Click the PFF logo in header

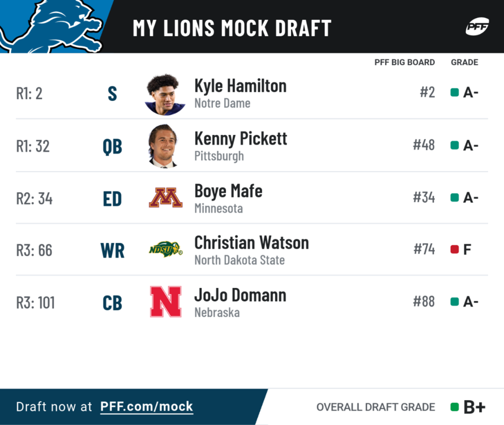pos(477,27)
